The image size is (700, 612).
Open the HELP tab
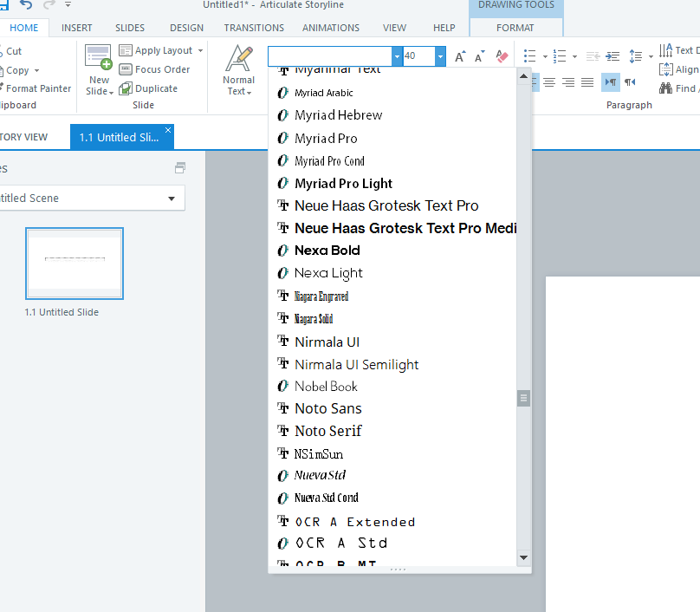[444, 28]
